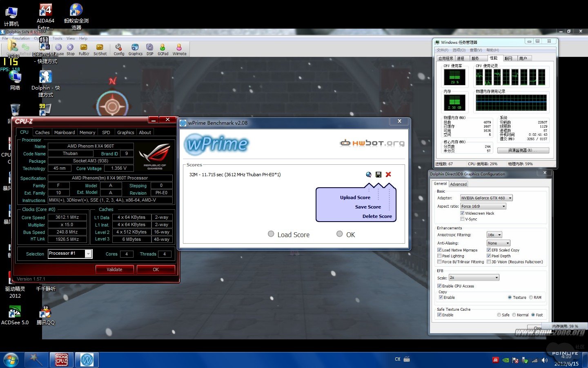Open the Dolphin desktop shortcut icon

[45, 84]
